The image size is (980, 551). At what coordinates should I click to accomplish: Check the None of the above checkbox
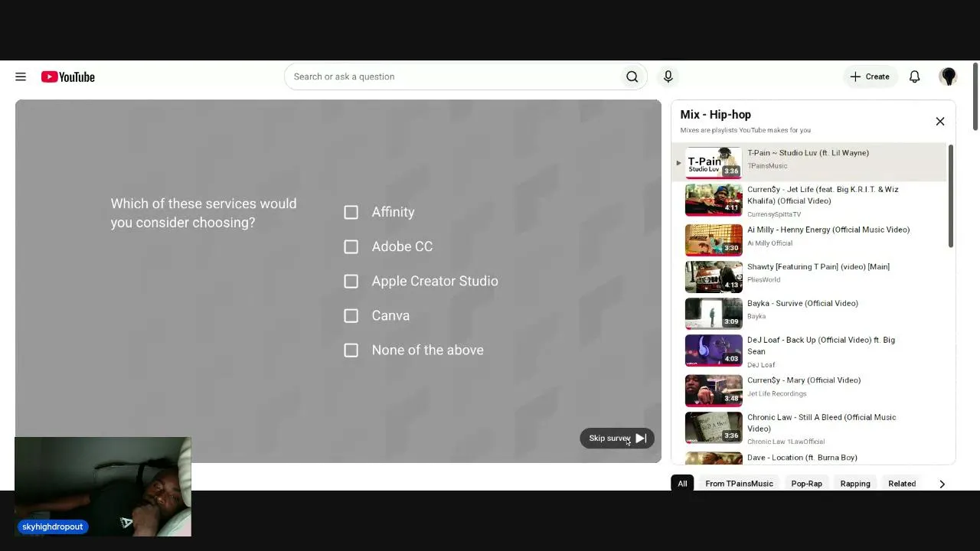click(x=351, y=350)
